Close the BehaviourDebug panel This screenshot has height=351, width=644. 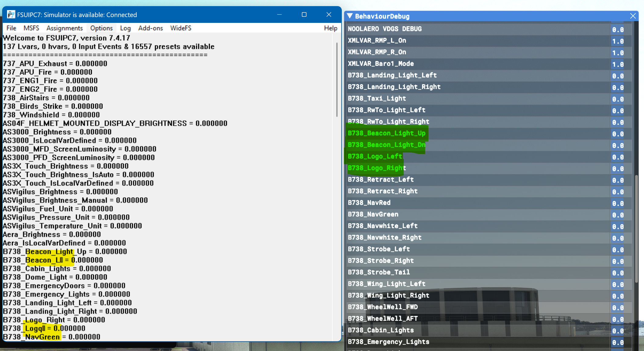click(x=633, y=16)
